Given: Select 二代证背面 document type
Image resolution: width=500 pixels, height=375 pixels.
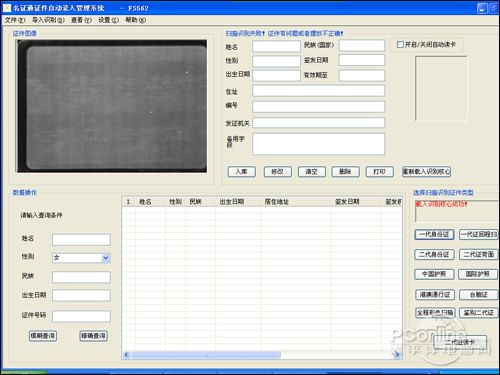Looking at the screenshot, I should pyautogui.click(x=478, y=255).
